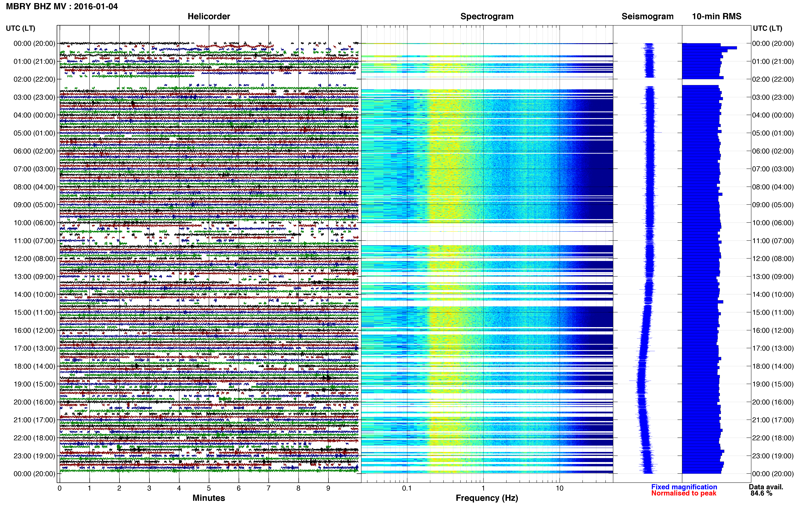This screenshot has width=812, height=508.
Task: Click left time label '20:00 (16:00)'
Action: tap(34, 402)
